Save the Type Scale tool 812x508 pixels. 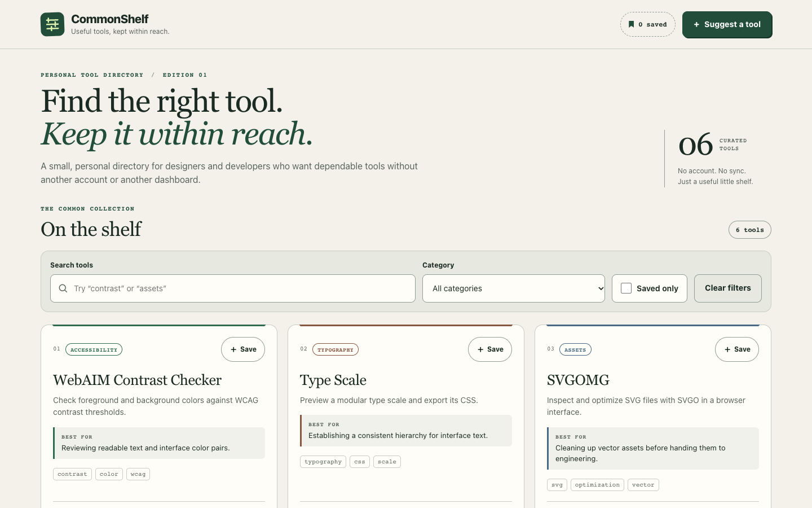click(490, 349)
